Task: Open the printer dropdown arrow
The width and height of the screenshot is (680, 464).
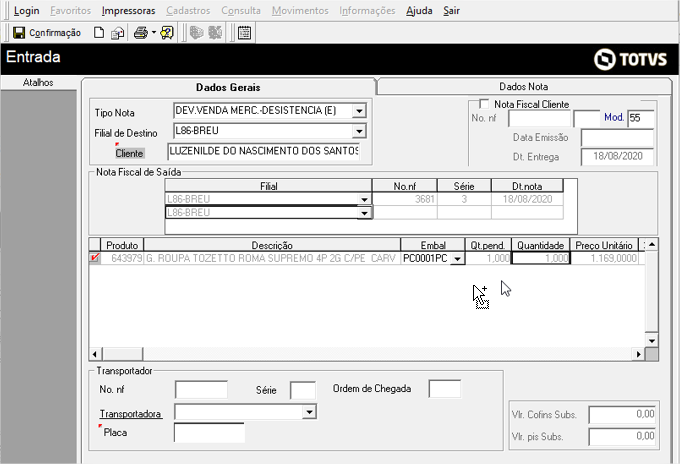Action: (x=154, y=33)
